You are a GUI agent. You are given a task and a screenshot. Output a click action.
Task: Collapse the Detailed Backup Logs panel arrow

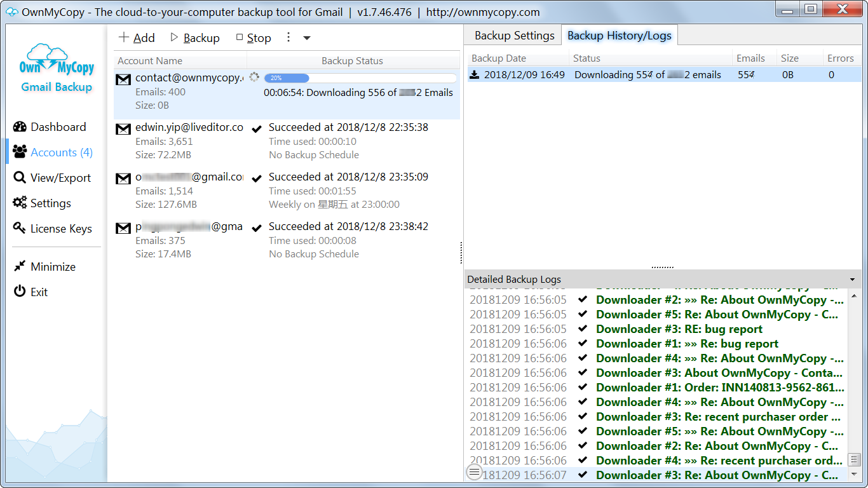(x=852, y=280)
